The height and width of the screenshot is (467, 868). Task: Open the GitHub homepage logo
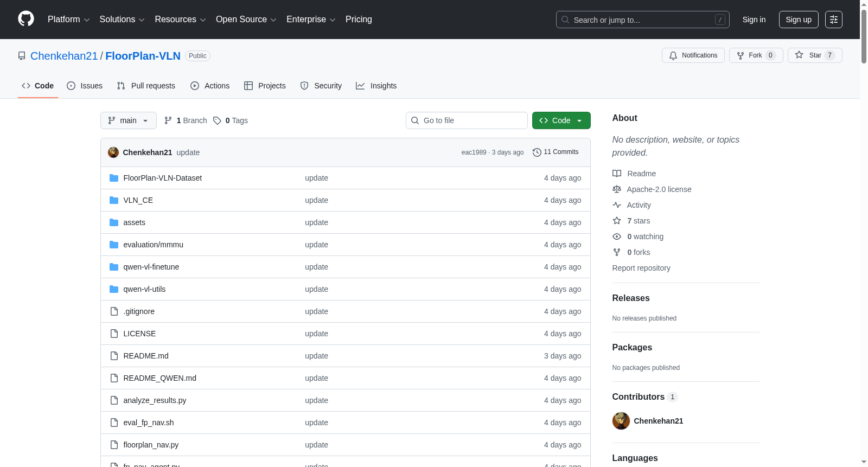[26, 19]
